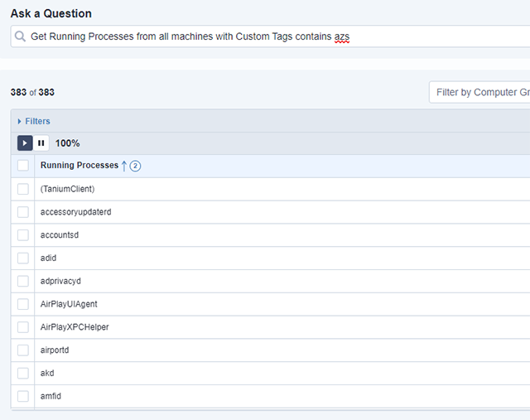The height and width of the screenshot is (420, 530).
Task: Check the box for (TaniumClient) row
Action: [23, 189]
